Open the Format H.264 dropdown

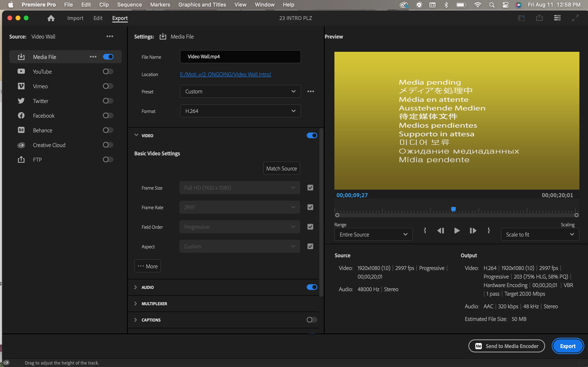click(x=240, y=111)
